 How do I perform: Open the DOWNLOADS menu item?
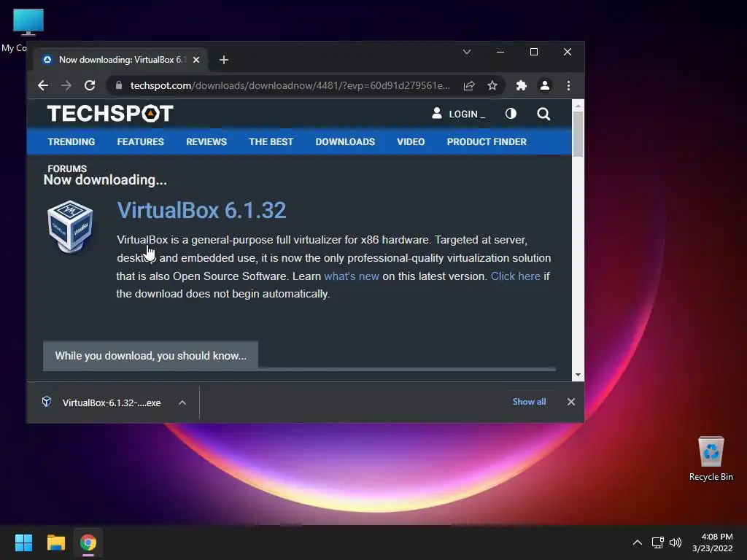coord(345,142)
